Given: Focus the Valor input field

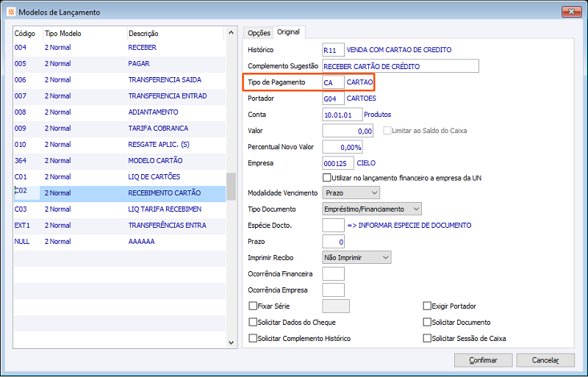Looking at the screenshot, I should [x=348, y=131].
